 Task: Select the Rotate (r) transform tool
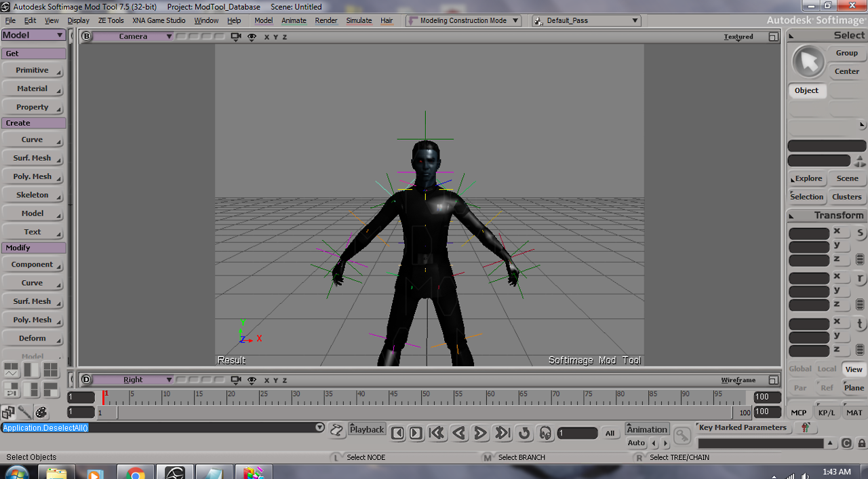tap(860, 278)
